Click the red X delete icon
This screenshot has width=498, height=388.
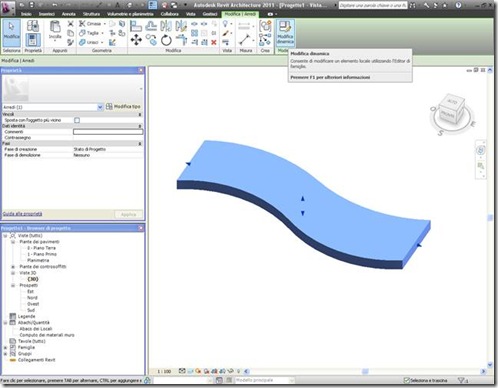click(x=214, y=42)
